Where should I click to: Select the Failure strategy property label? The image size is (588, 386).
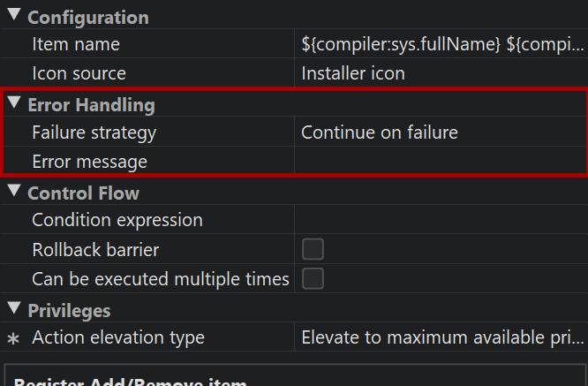coord(94,132)
